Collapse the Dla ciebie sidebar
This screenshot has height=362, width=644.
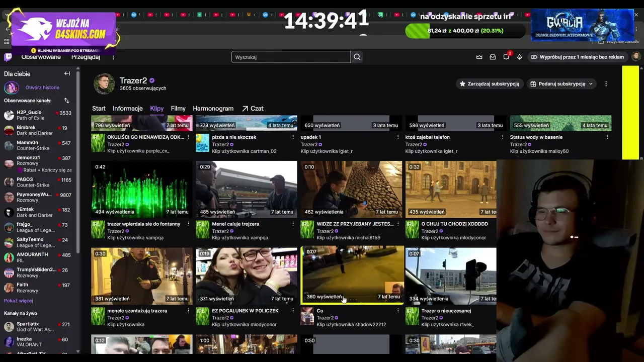pyautogui.click(x=67, y=74)
